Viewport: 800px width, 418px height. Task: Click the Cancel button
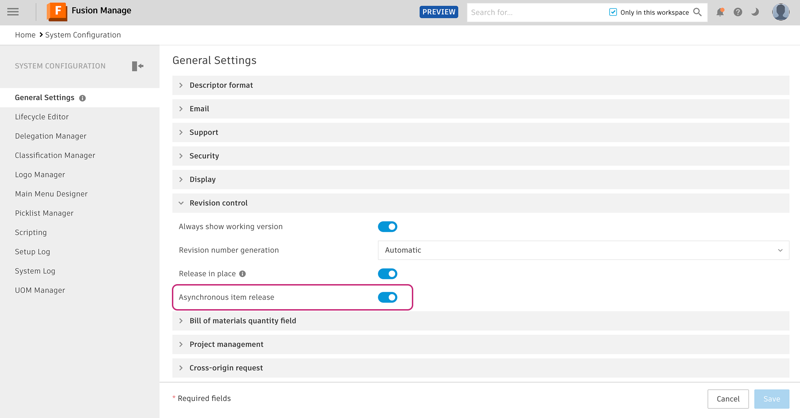728,399
